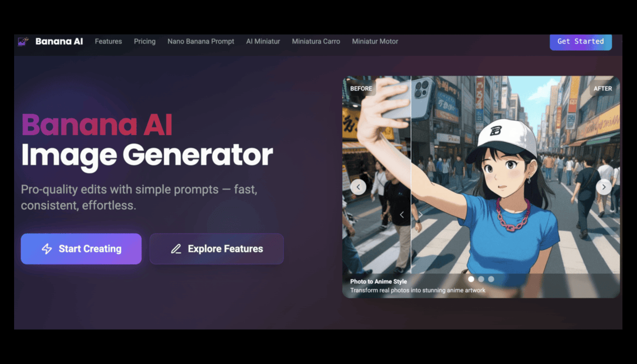The height and width of the screenshot is (364, 637).
Task: Open the Miniatur Motor page
Action: pyautogui.click(x=375, y=41)
